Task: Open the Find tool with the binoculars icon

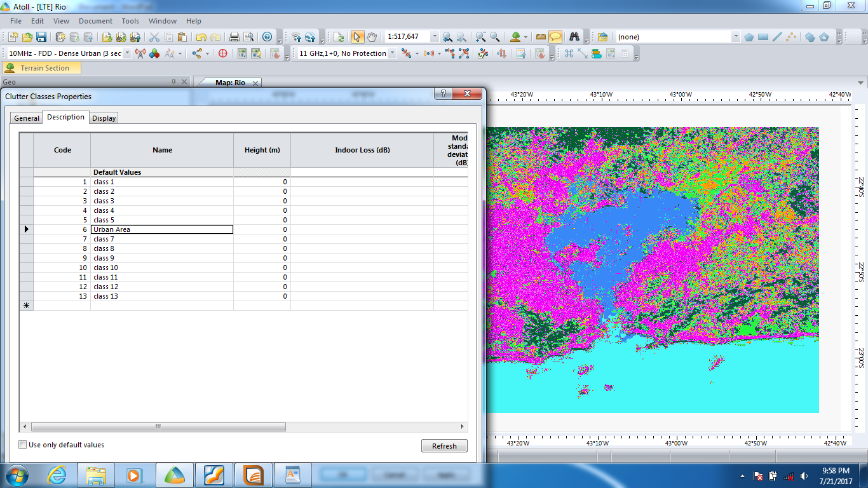Action: [x=575, y=37]
